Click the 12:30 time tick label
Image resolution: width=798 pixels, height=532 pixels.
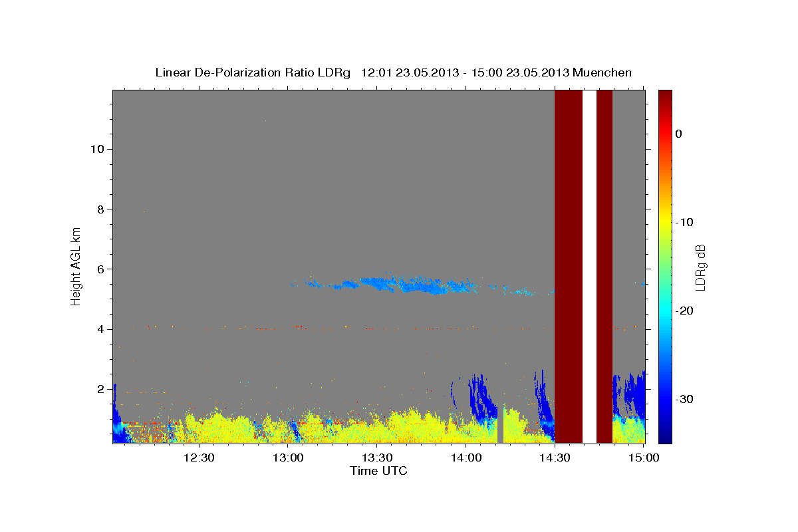(x=198, y=458)
